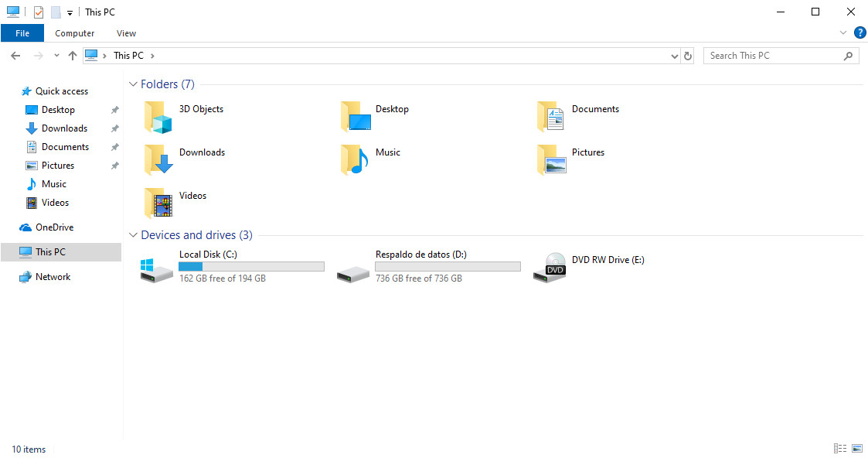Select the Local Disk (C:) drive icon
The image size is (868, 458).
pos(157,270)
